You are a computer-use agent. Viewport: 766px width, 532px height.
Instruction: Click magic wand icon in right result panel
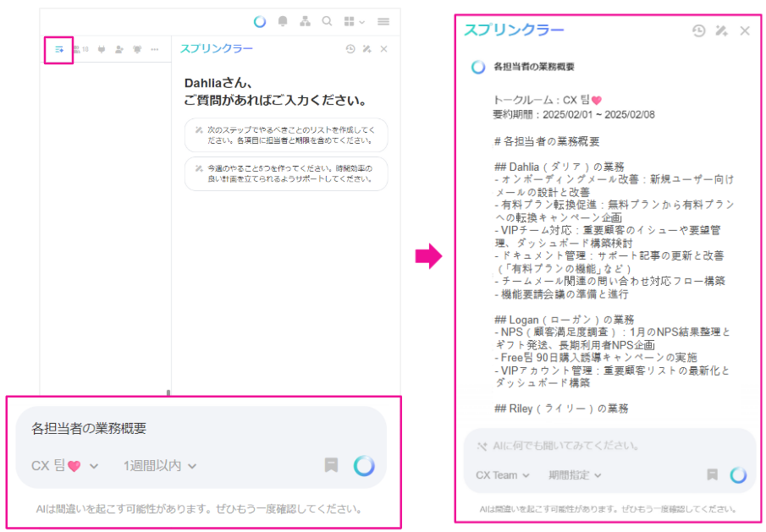(721, 30)
